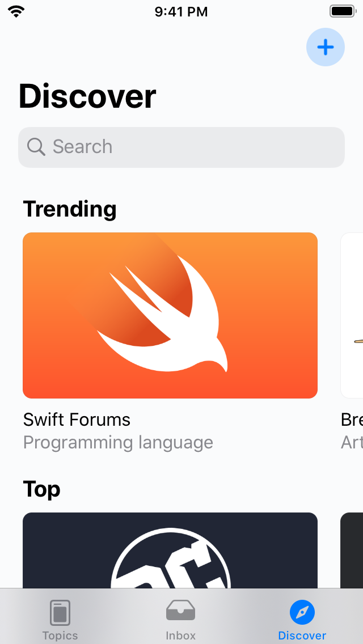Tap the Inbox tray icon
The height and width of the screenshot is (644, 363).
pyautogui.click(x=180, y=611)
